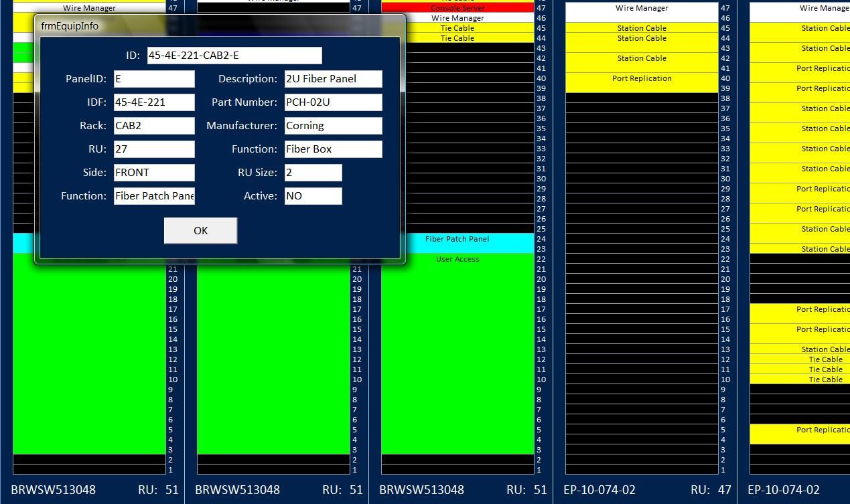The image size is (850, 504).
Task: Select the Manufacturer field showing Corning
Action: point(334,126)
